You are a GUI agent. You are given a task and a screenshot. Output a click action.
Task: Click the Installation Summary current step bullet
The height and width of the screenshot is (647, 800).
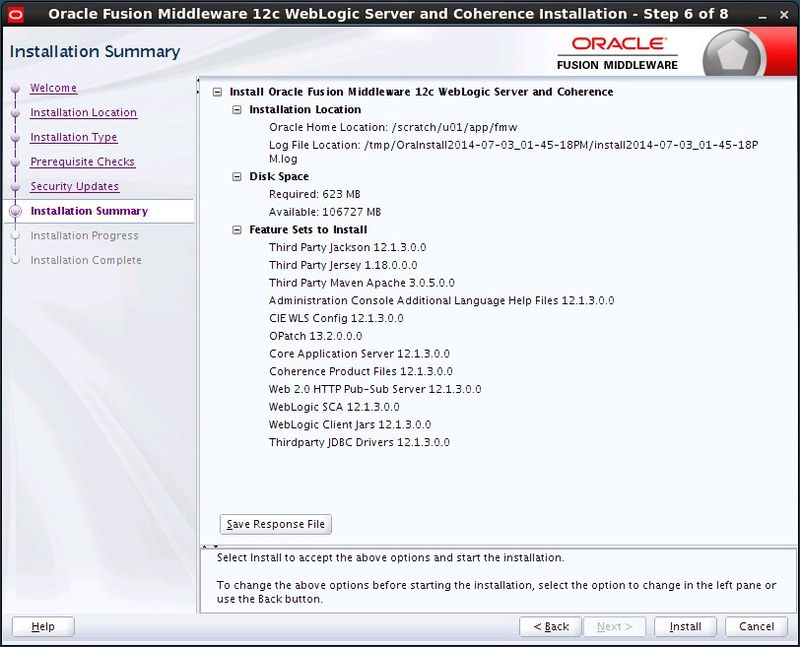(16, 211)
